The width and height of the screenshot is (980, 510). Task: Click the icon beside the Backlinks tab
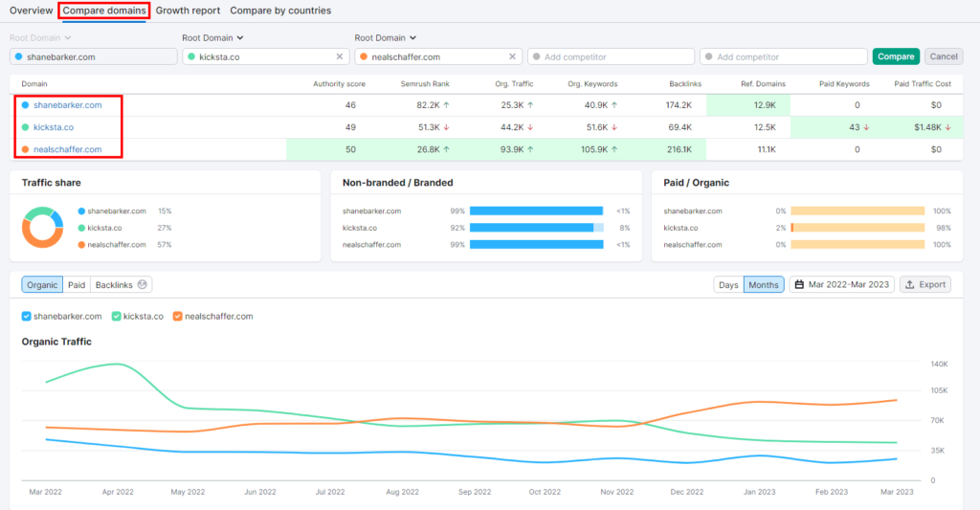pyautogui.click(x=143, y=284)
